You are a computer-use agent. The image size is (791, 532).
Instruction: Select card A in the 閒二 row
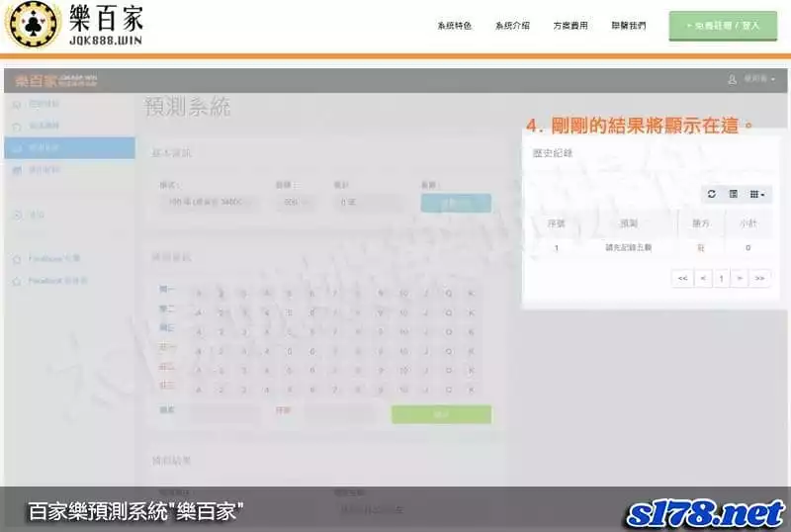click(199, 312)
